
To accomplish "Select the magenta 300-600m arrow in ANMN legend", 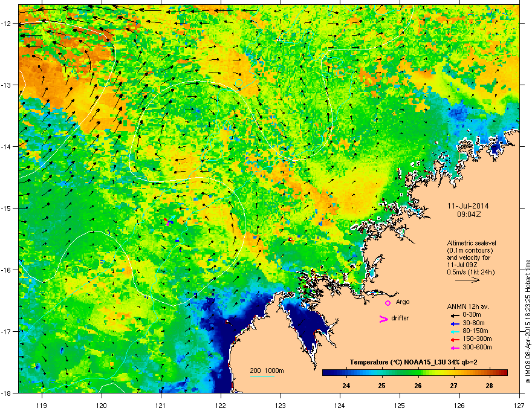I will 455,348.
